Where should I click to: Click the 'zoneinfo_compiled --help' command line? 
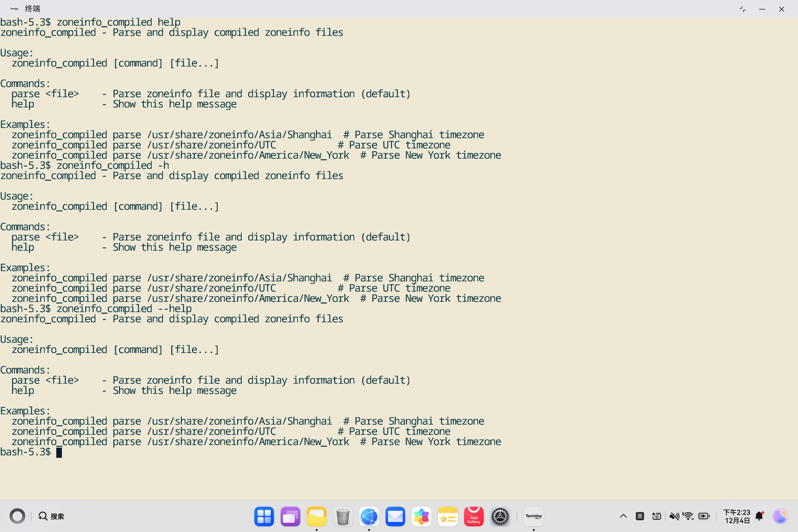pyautogui.click(x=96, y=309)
